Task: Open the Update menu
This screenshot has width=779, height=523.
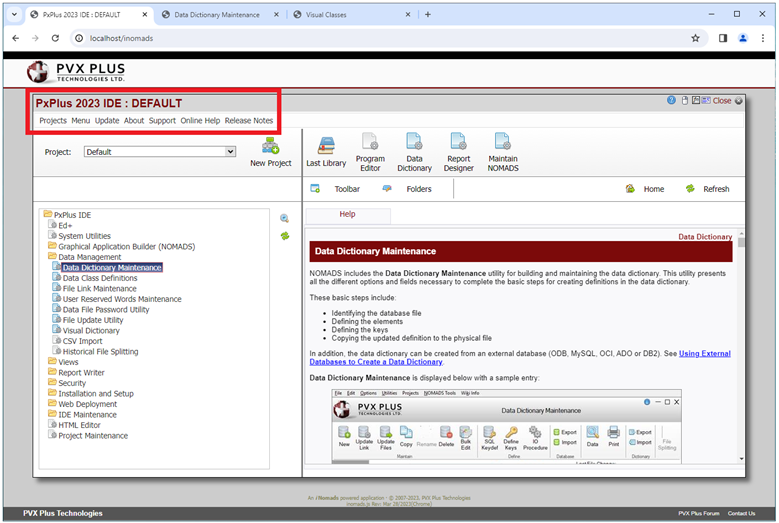Action: [107, 121]
